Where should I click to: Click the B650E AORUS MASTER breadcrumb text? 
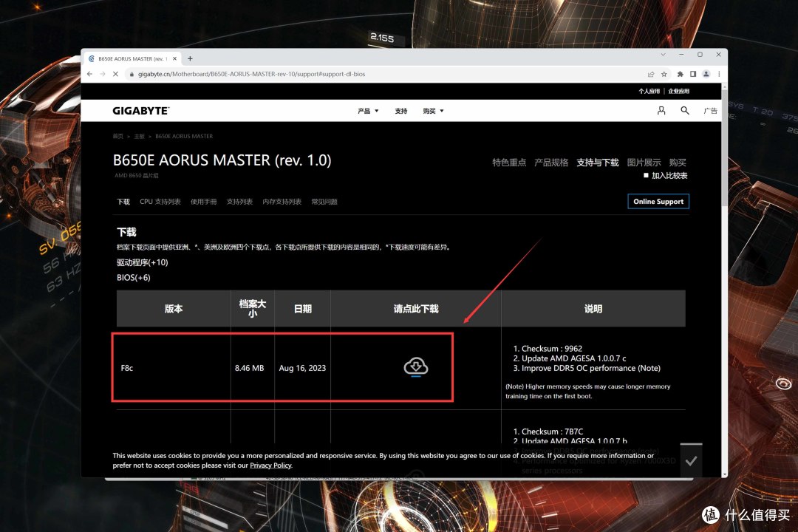(x=184, y=137)
